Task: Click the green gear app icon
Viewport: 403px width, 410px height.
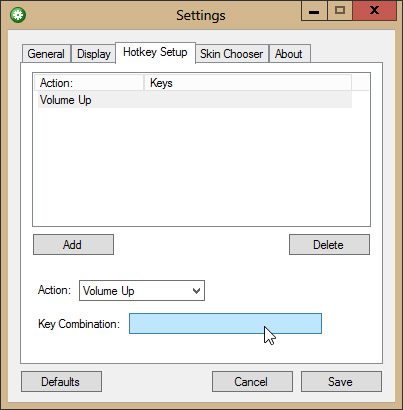Action: click(18, 15)
